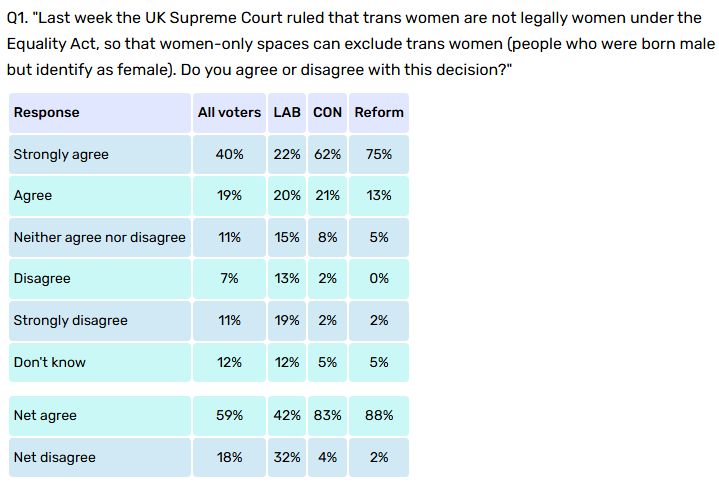The height and width of the screenshot is (485, 719).
Task: Select the Strongly agree row label
Action: [61, 155]
